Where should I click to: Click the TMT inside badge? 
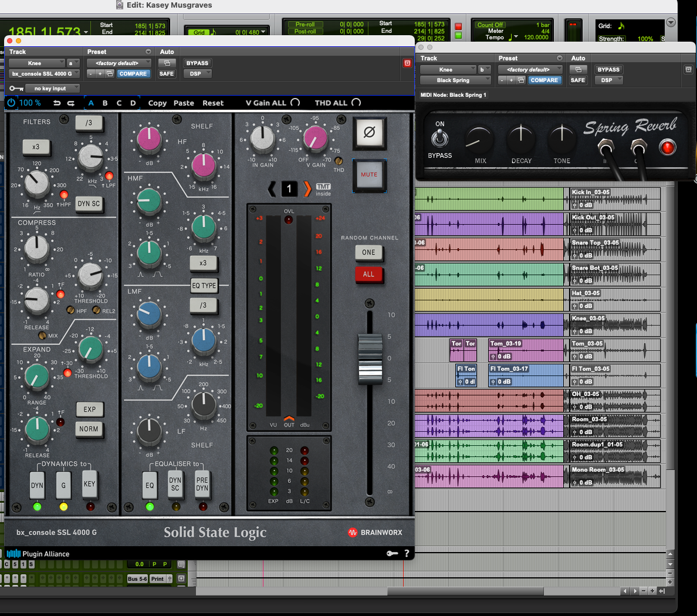(x=323, y=189)
